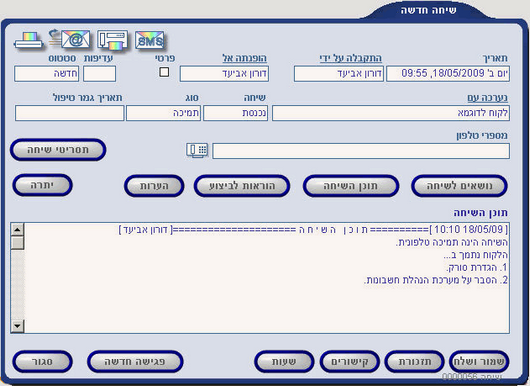Click the content scrollbar down arrow

(x=17, y=326)
